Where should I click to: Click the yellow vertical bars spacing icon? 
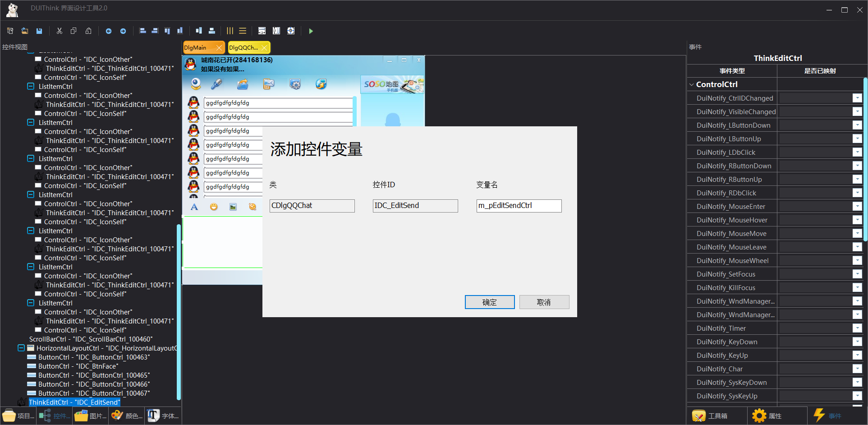click(230, 31)
